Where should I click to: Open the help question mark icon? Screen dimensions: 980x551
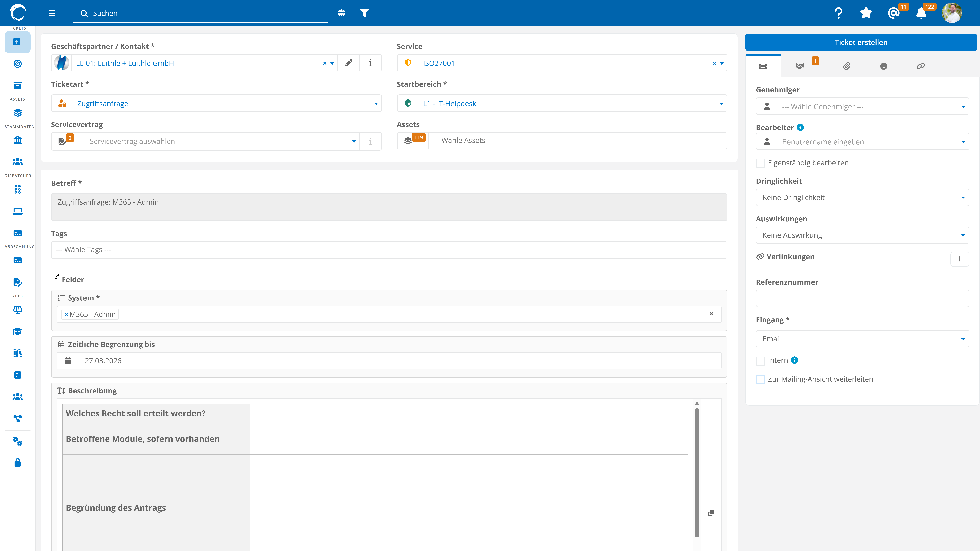tap(838, 13)
